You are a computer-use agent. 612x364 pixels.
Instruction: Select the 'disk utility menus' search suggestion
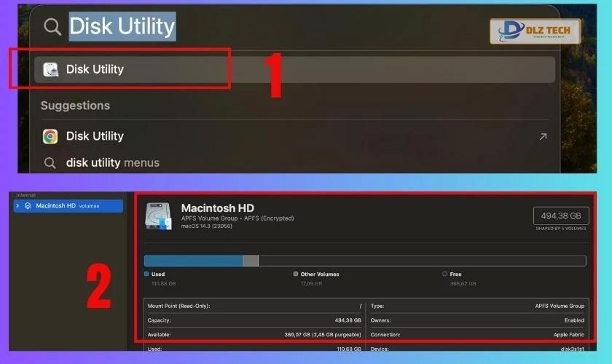click(x=113, y=162)
